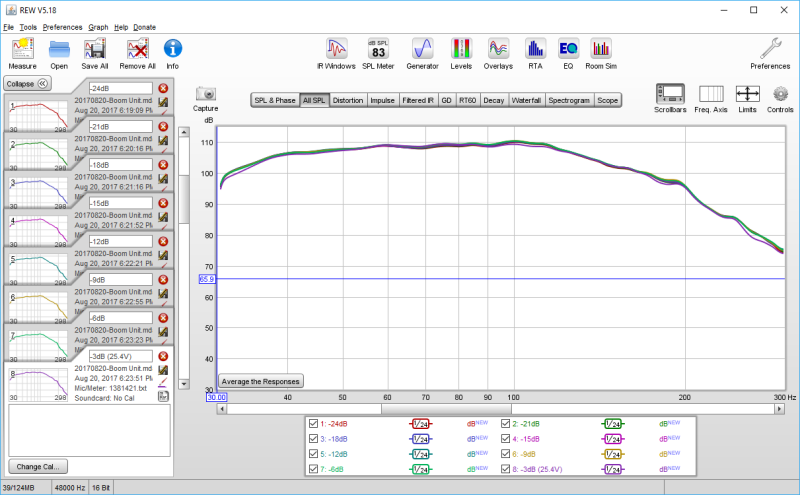This screenshot has width=800, height=495.
Task: Switch to Waterfall tab
Action: (526, 101)
